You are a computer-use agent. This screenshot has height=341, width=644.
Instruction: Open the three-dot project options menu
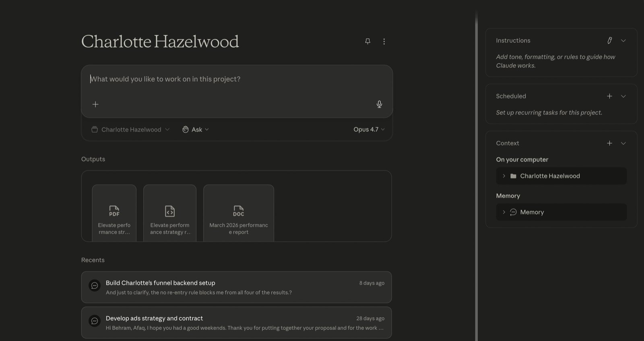[384, 41]
